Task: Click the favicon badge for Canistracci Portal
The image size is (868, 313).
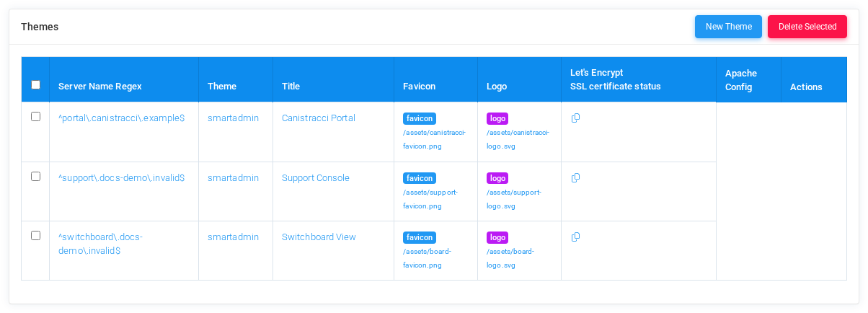Action: point(420,118)
